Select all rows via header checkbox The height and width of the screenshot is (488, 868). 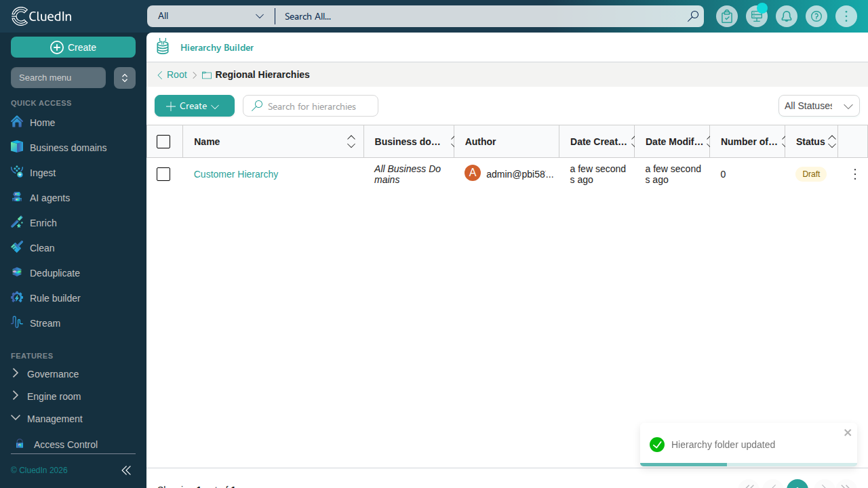163,142
